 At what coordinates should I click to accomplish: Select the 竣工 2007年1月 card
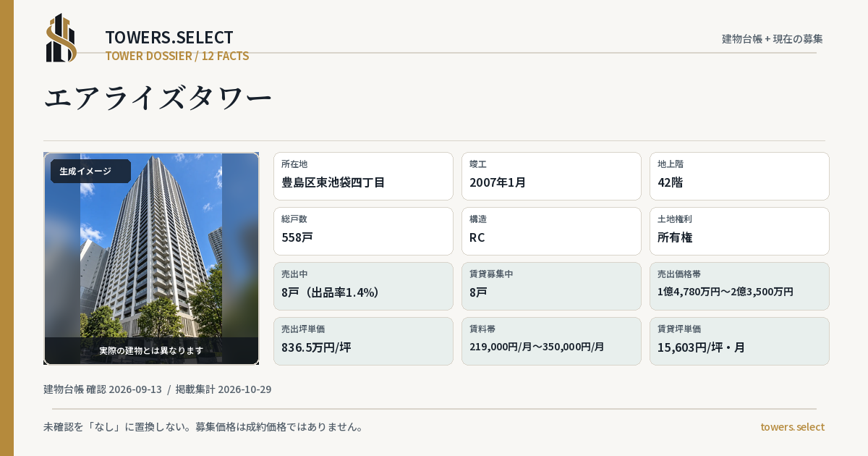pyautogui.click(x=551, y=176)
